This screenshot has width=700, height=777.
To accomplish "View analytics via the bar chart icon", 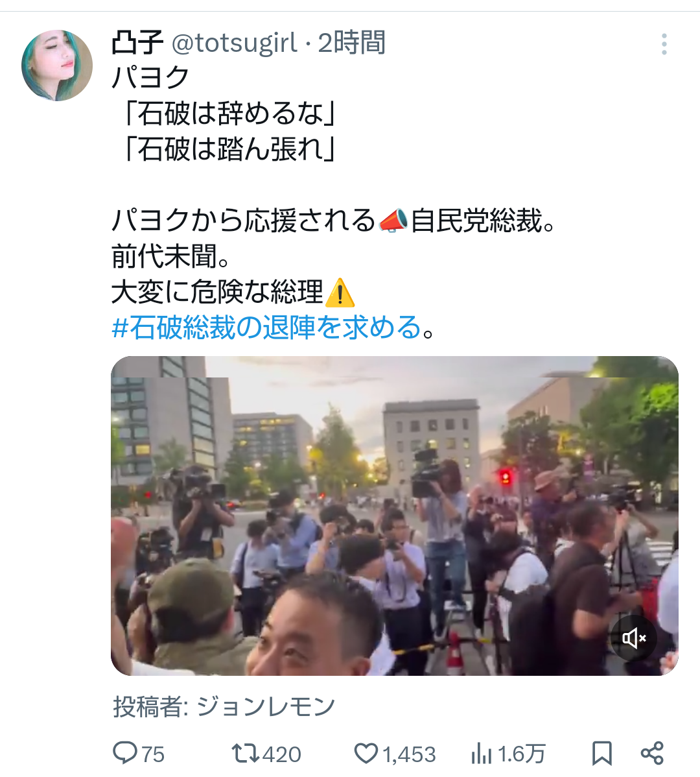I will point(481,754).
